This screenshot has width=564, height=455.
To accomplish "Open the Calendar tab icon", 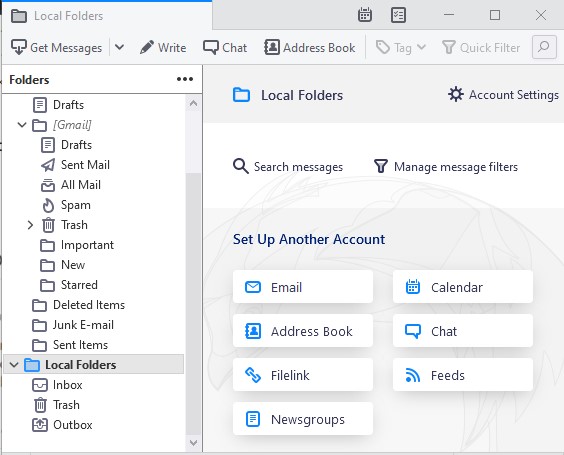I will [365, 15].
